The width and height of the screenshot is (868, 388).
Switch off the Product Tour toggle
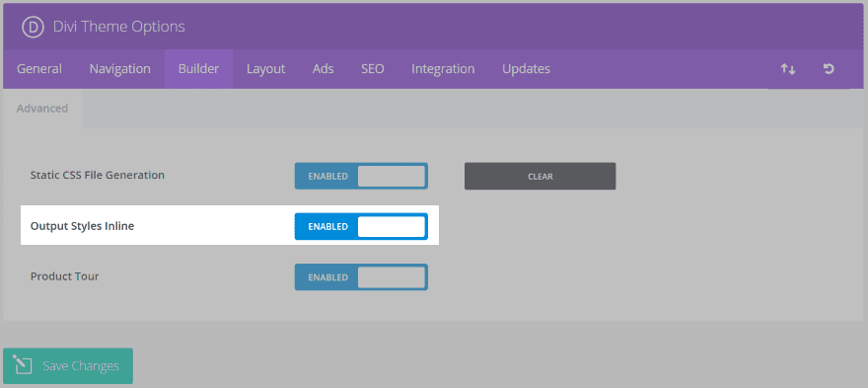point(361,277)
